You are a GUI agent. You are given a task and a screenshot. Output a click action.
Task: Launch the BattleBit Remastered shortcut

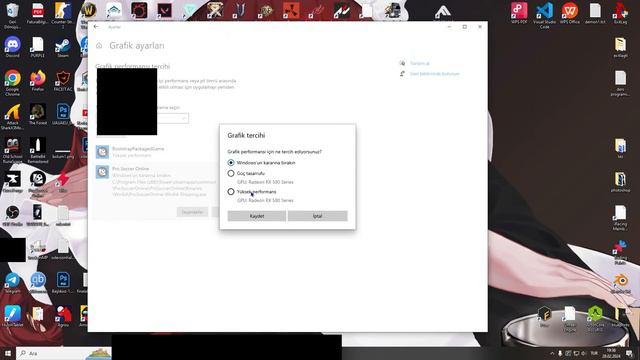(38, 151)
